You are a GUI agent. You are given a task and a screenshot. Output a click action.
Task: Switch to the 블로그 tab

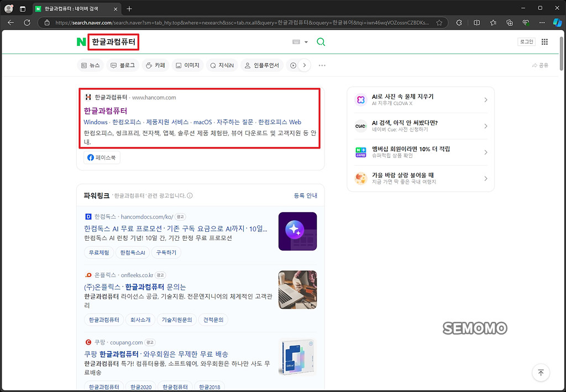[x=123, y=65]
